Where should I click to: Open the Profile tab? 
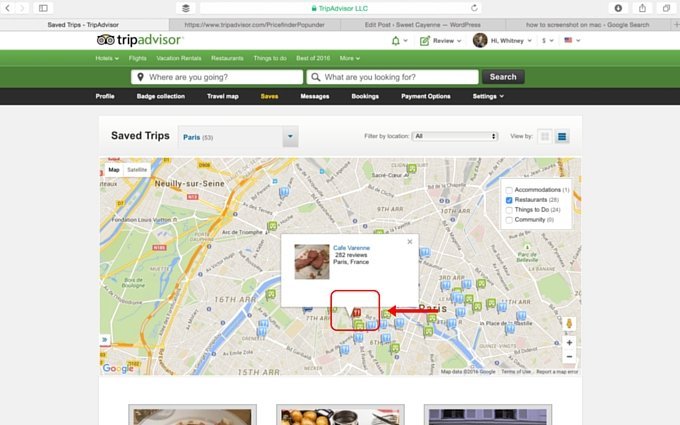105,96
